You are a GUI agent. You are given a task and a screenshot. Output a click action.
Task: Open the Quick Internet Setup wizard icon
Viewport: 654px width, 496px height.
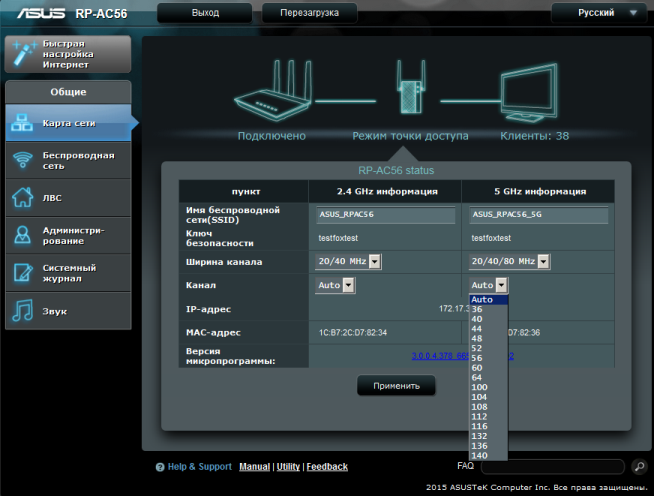(24, 53)
